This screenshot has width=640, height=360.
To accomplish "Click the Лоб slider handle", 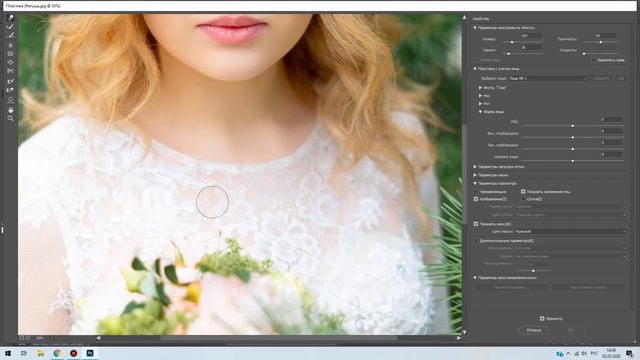I will (573, 126).
